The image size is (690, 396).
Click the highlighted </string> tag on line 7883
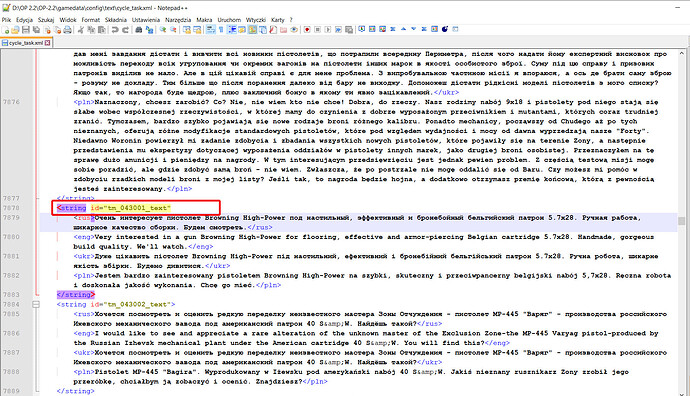point(76,295)
